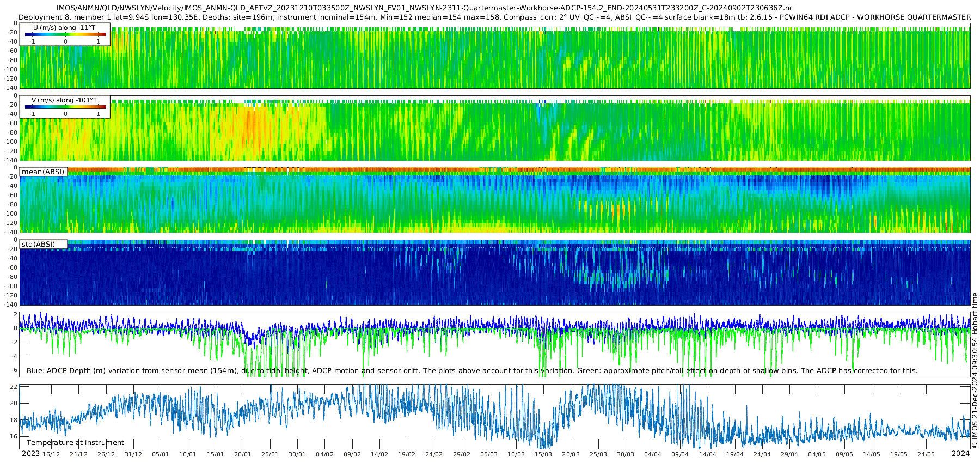Screen dimensions: 980x463
Task: Click the 18 tick on temperature axis
Action: pos(14,420)
